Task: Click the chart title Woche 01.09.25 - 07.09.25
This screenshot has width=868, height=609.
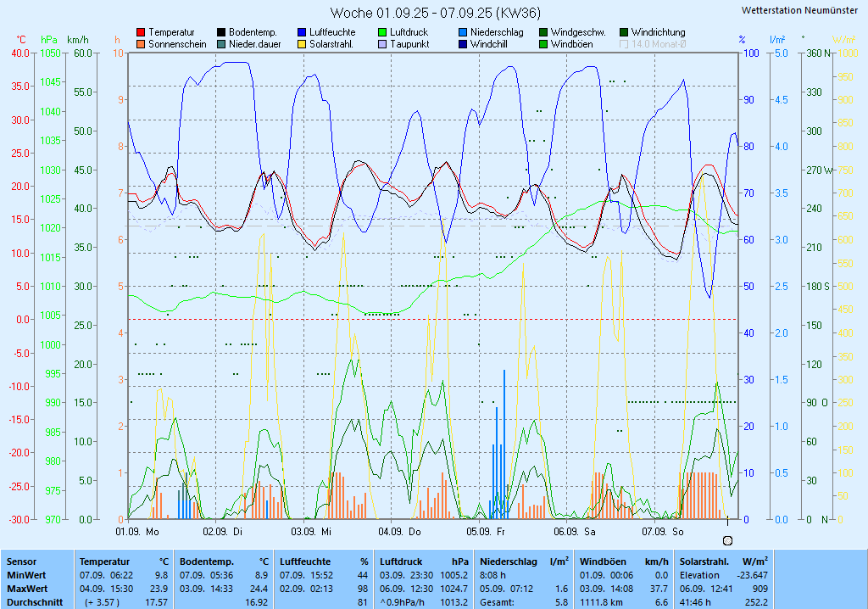Action: tap(435, 13)
